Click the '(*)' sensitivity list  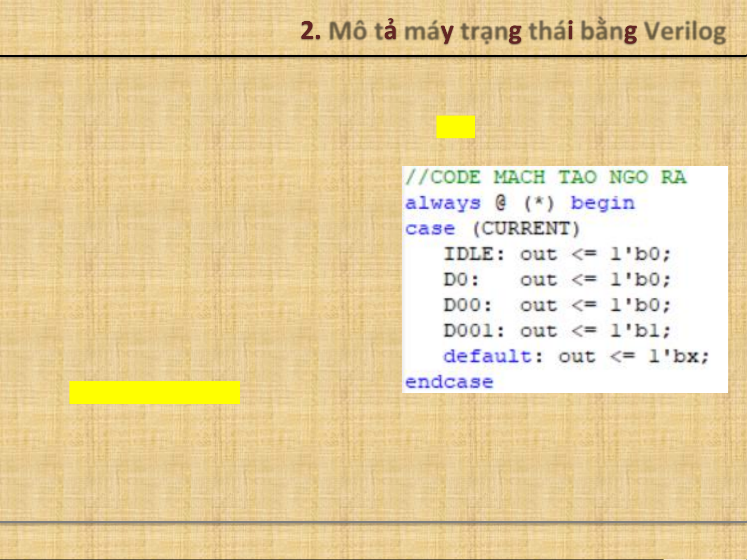point(539,203)
